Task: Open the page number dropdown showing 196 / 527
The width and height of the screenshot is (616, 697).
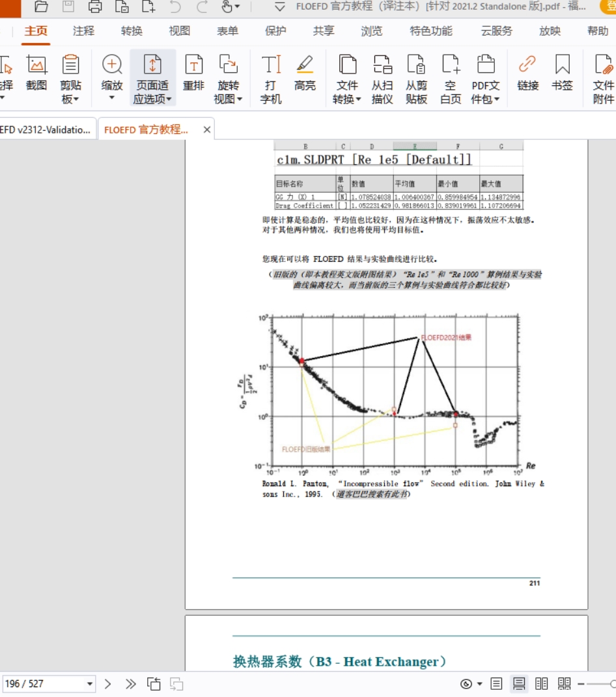Action: 90,683
